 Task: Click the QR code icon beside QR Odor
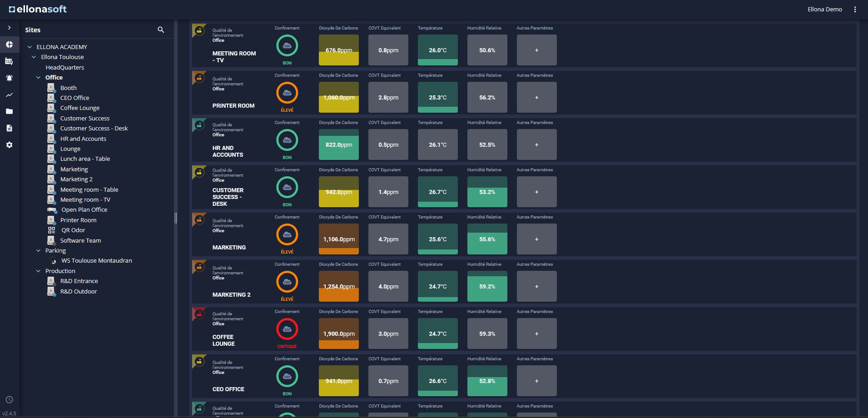[51, 230]
